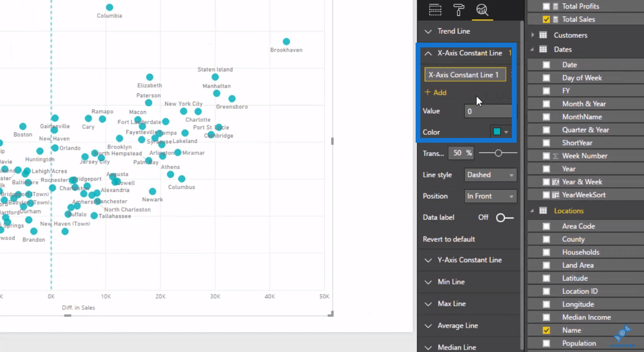Check the Date field
644x352 pixels.
(546, 65)
